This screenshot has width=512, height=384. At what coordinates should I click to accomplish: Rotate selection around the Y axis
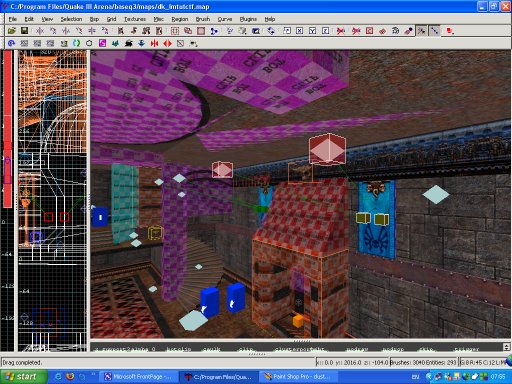79,31
